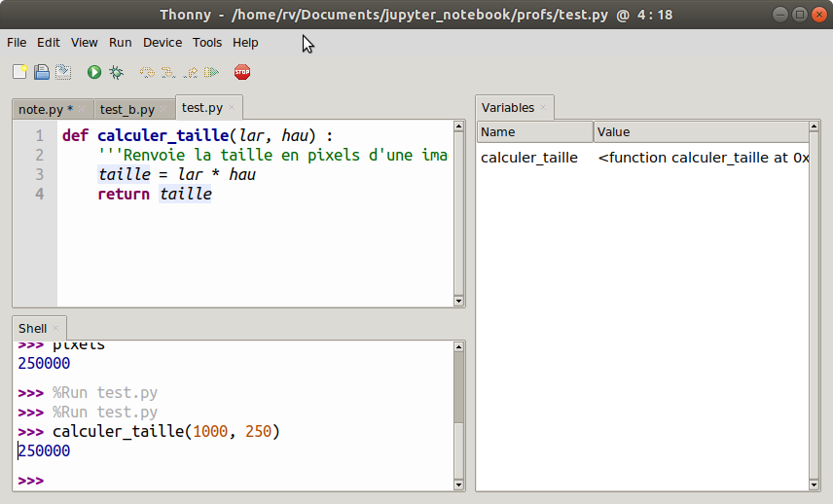Click the Variables panel scrollbar up arrow
Screen dimensions: 833x504
[814, 126]
